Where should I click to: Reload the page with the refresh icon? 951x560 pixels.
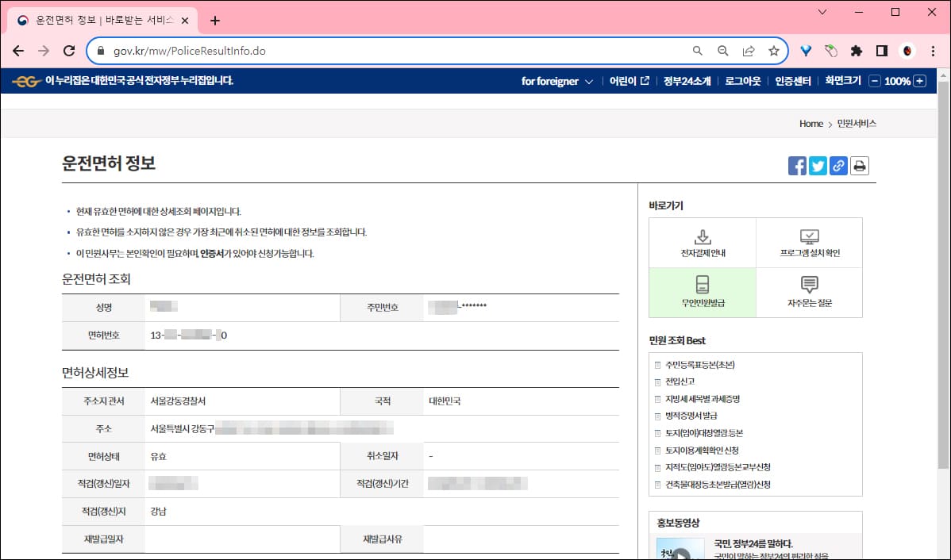(x=69, y=51)
